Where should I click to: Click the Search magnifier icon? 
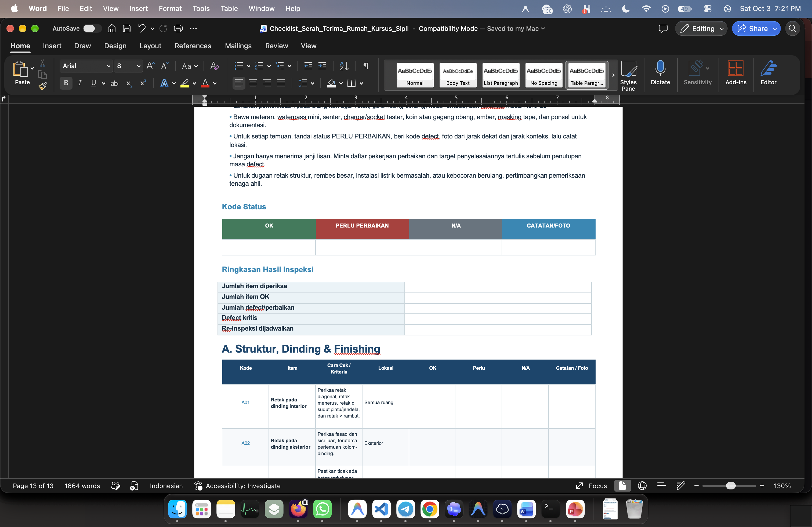(792, 29)
